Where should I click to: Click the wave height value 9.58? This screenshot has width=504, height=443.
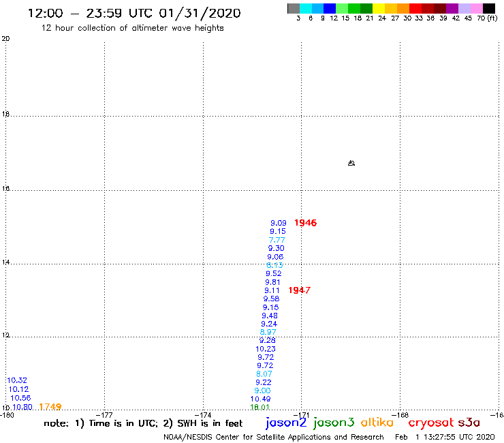pos(271,299)
